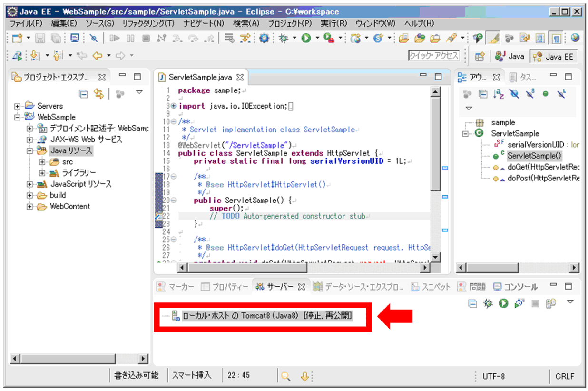
Task: Click the Open Perspective icon
Action: pyautogui.click(x=480, y=56)
